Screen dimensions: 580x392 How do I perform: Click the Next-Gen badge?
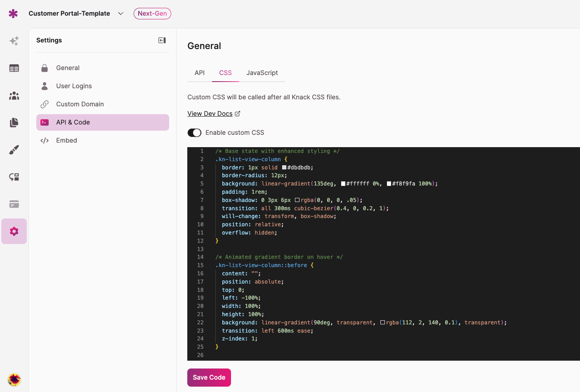click(152, 14)
